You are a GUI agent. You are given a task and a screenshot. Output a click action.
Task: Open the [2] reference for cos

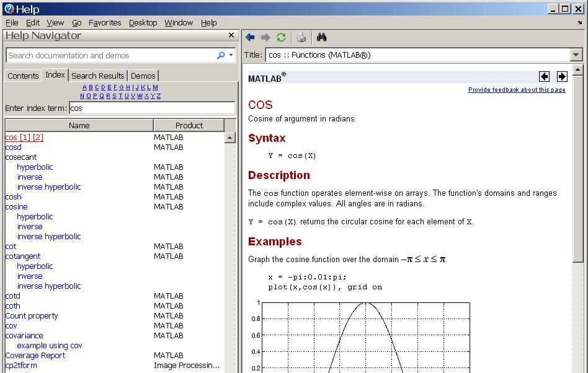(x=38, y=138)
